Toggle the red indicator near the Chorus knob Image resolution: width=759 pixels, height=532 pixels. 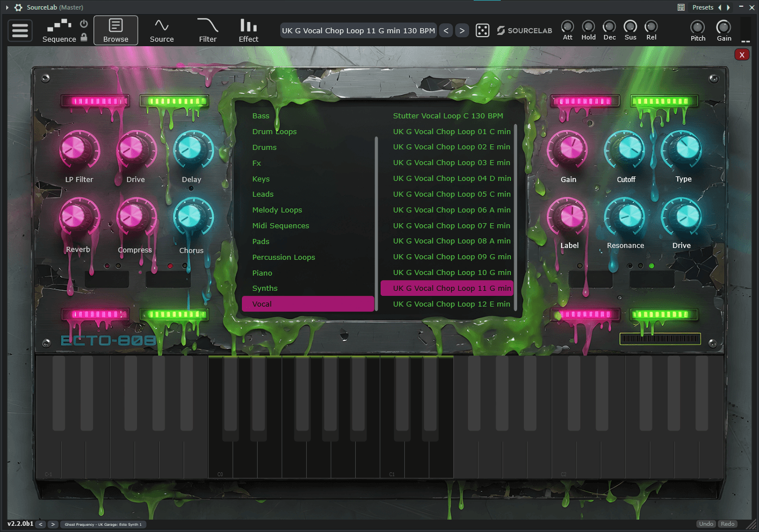click(x=170, y=265)
